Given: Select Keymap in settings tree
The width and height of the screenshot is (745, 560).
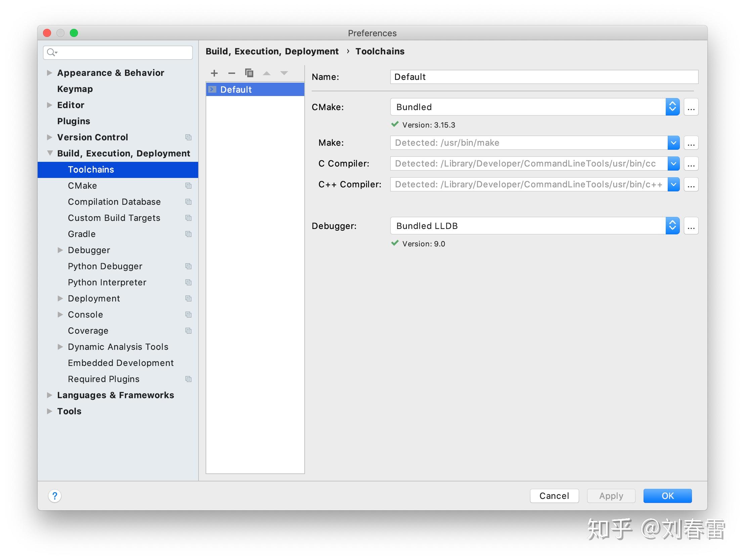Looking at the screenshot, I should [75, 89].
